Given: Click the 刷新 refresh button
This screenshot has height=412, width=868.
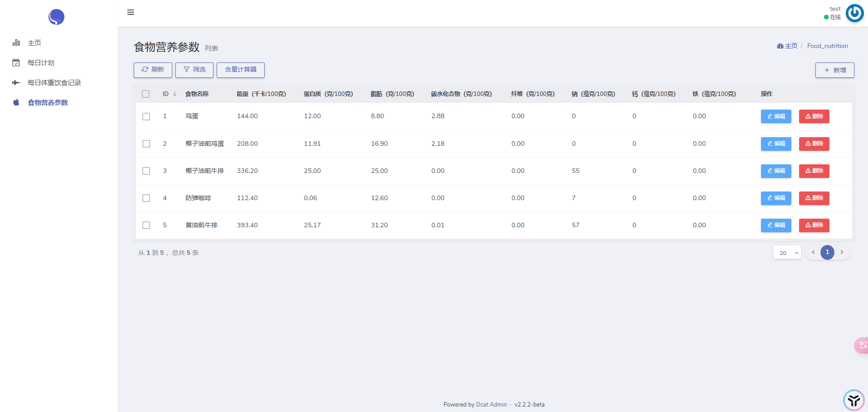Looking at the screenshot, I should 153,70.
